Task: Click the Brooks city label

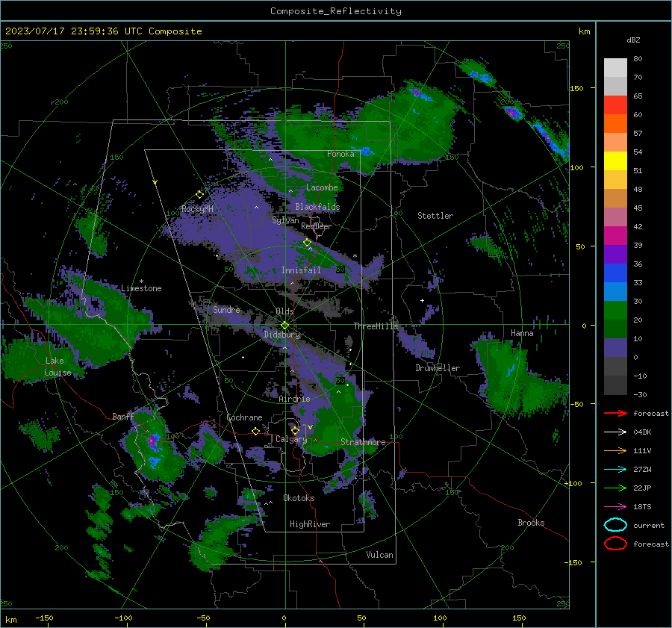Action: point(531,523)
